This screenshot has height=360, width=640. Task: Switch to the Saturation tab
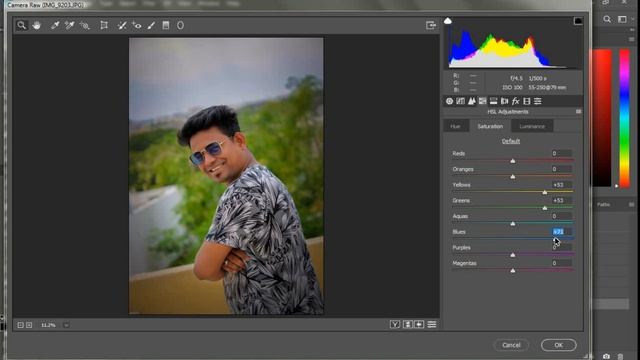(x=490, y=126)
